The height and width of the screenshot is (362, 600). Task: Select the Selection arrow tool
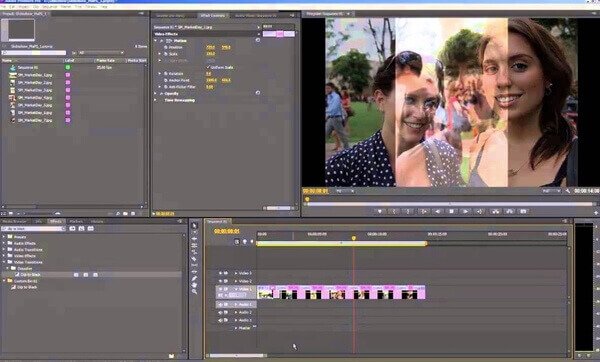point(194,225)
